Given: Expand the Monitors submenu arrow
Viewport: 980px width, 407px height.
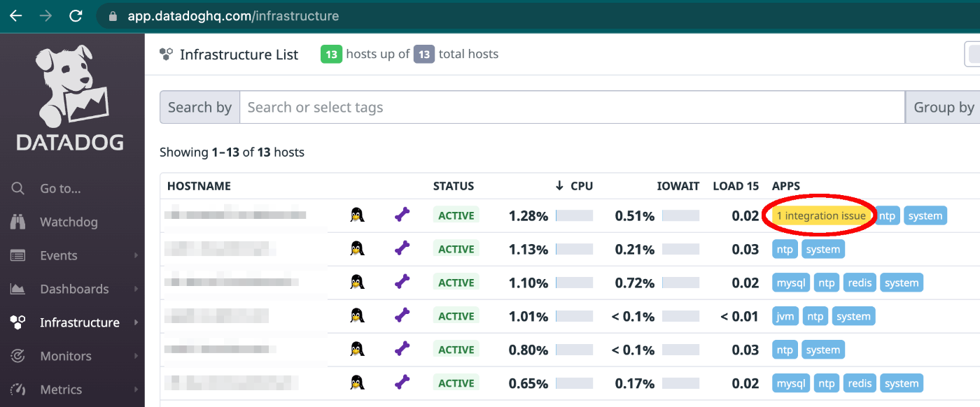Looking at the screenshot, I should (136, 357).
